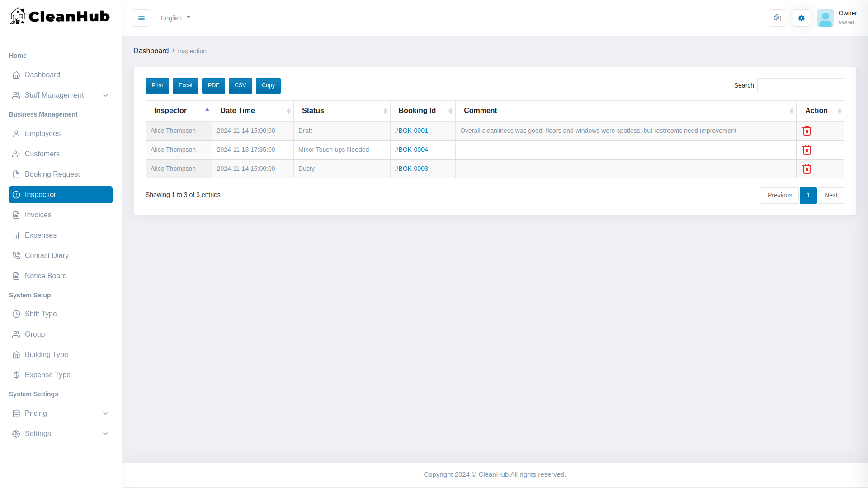This screenshot has width=868, height=488.
Task: Export the table using the Excel button
Action: 185,85
